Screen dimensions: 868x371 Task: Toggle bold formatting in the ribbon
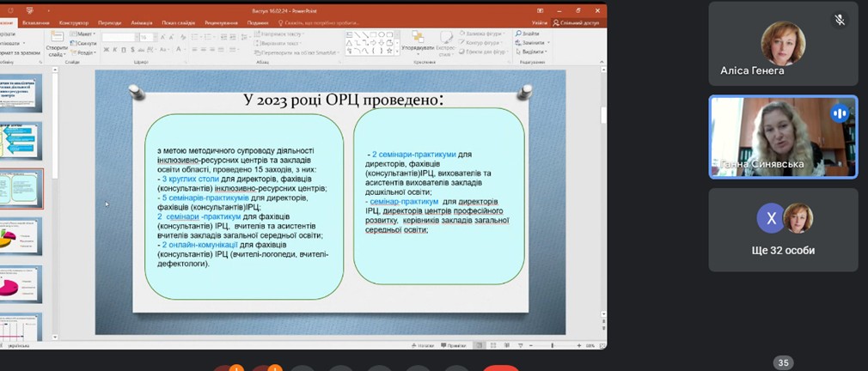tap(107, 50)
